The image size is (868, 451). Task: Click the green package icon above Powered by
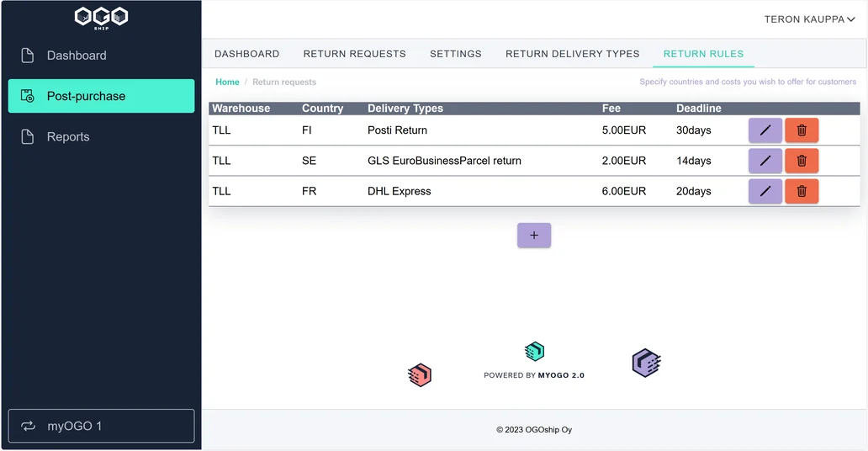[534, 351]
